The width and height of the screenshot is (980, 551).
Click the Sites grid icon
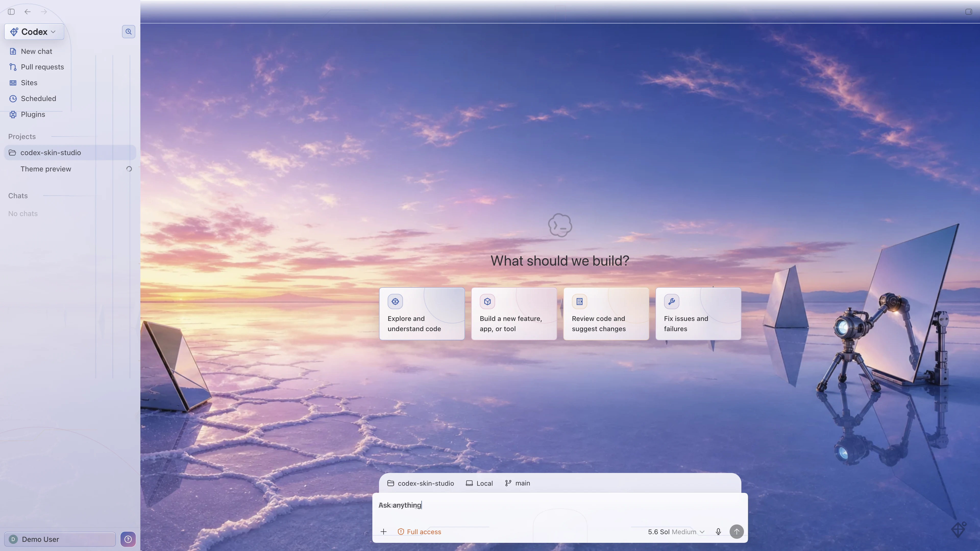point(13,83)
